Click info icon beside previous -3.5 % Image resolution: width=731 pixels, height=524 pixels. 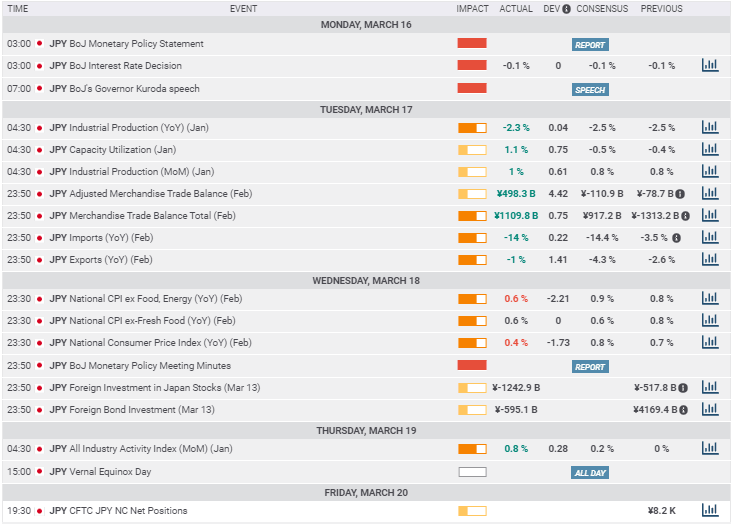click(676, 238)
